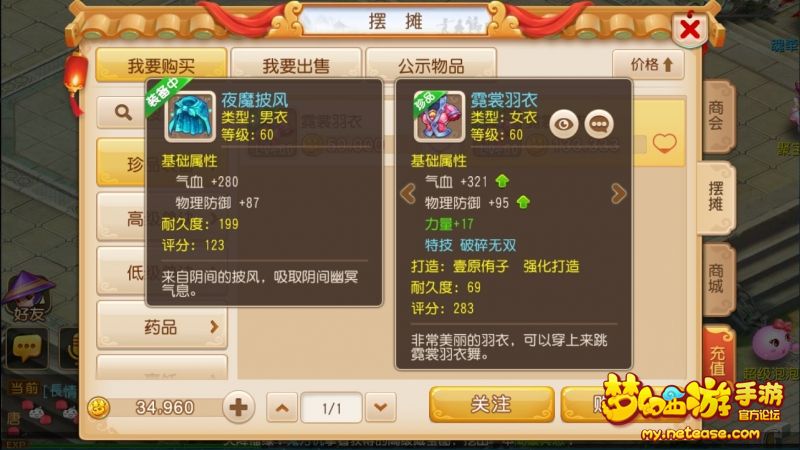Screen dimensions: 800x450
Task: Click the magnifier search icon
Action: 123,112
